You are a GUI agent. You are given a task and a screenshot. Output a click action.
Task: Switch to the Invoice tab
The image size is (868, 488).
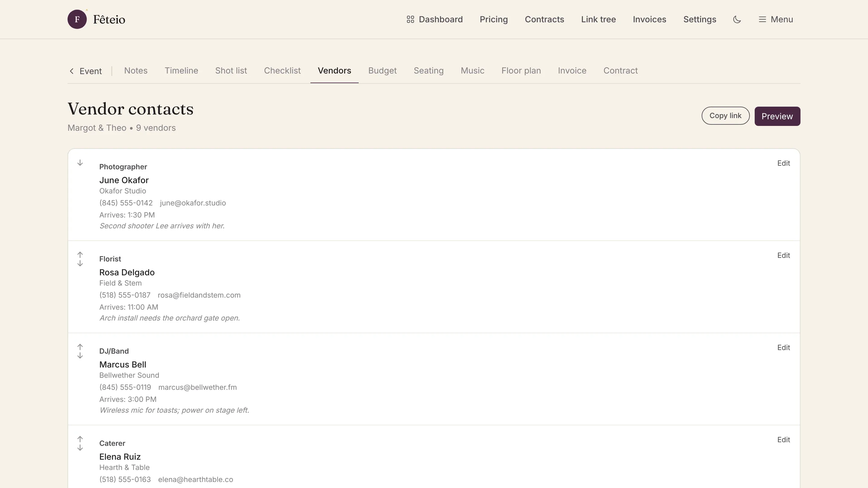(572, 70)
